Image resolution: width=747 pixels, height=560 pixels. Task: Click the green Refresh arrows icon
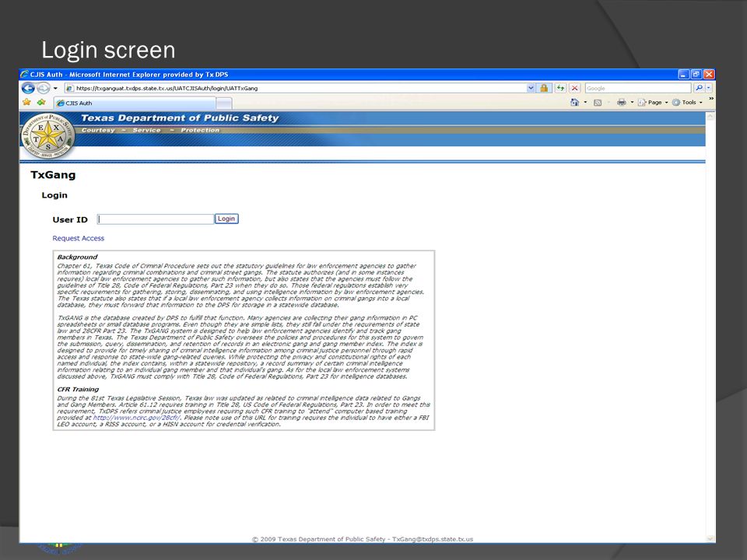click(x=560, y=88)
